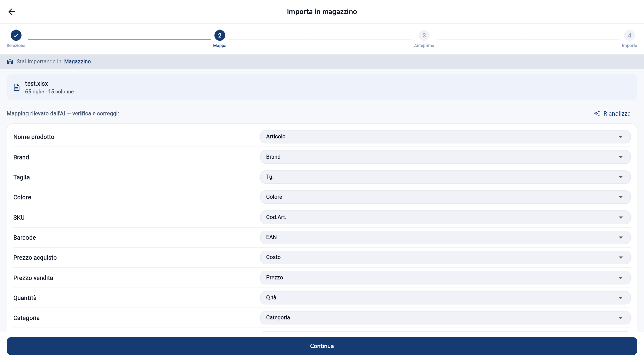
Task: Jump to step 3 Anteprima
Action: click(424, 35)
